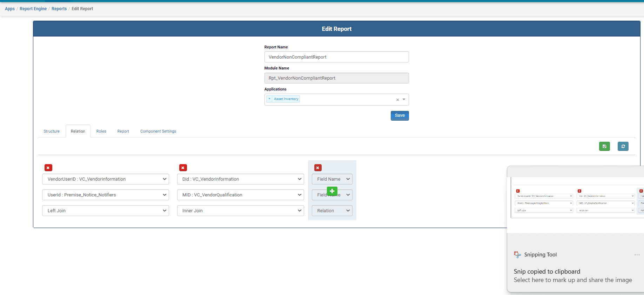Screen dimensions: 644x295
Task: Click the green save relations icon
Action: click(x=604, y=146)
